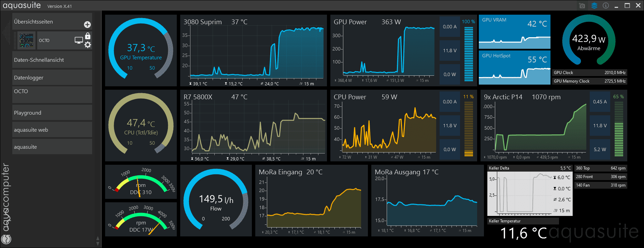The width and height of the screenshot is (644, 248).
Task: Select the OCTO overview page label
Action: tap(44, 40)
